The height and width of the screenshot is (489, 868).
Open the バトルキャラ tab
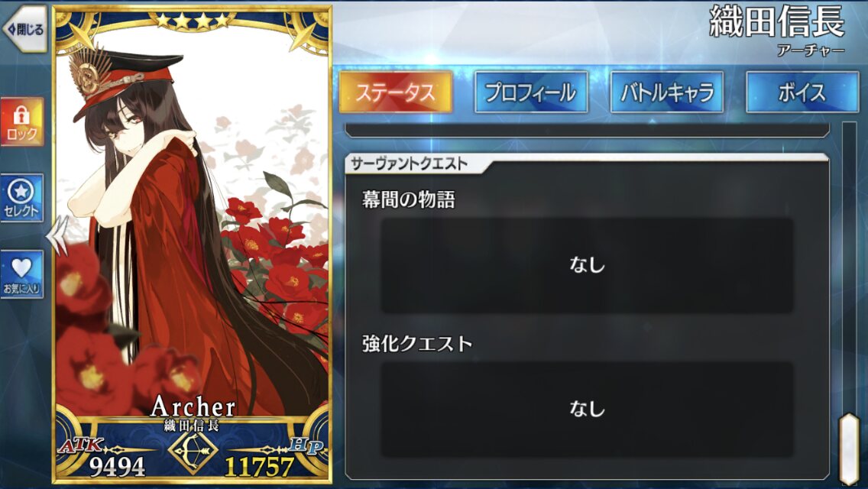(666, 92)
